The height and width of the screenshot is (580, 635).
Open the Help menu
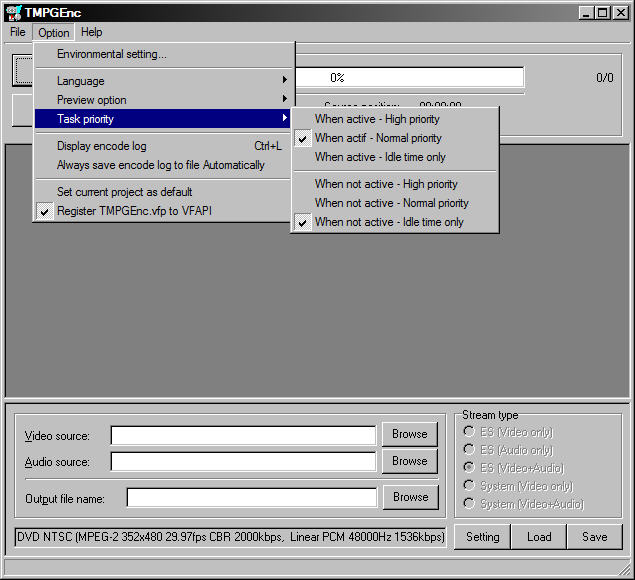92,32
